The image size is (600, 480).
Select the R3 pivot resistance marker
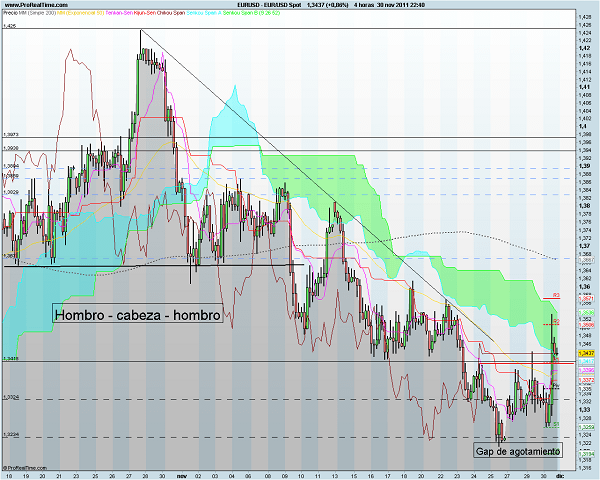tap(556, 295)
